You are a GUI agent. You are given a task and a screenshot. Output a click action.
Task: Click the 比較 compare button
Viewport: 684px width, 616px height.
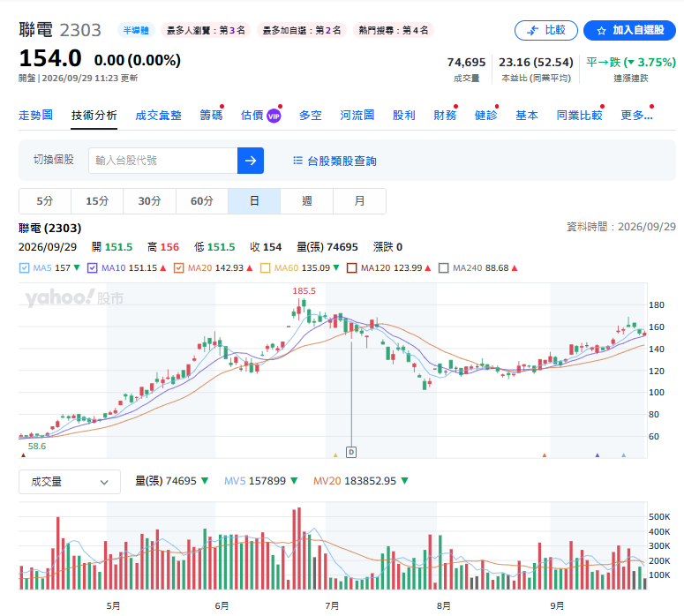[x=546, y=31]
